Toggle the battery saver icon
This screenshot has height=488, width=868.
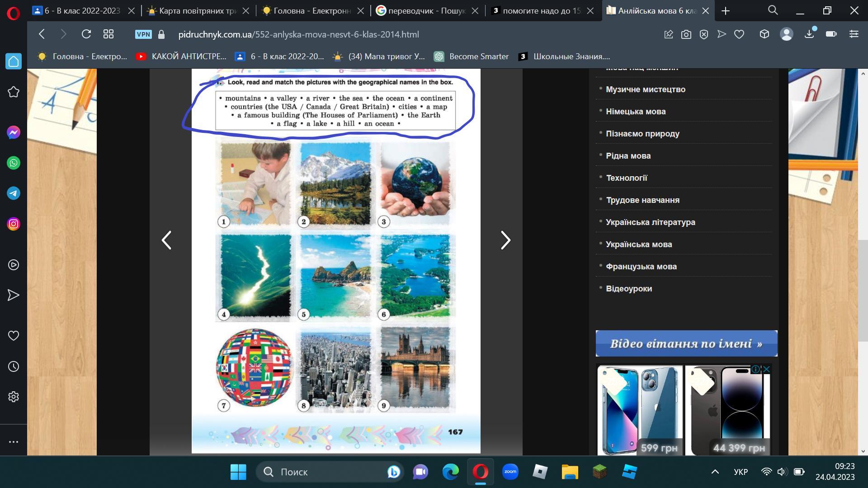831,34
